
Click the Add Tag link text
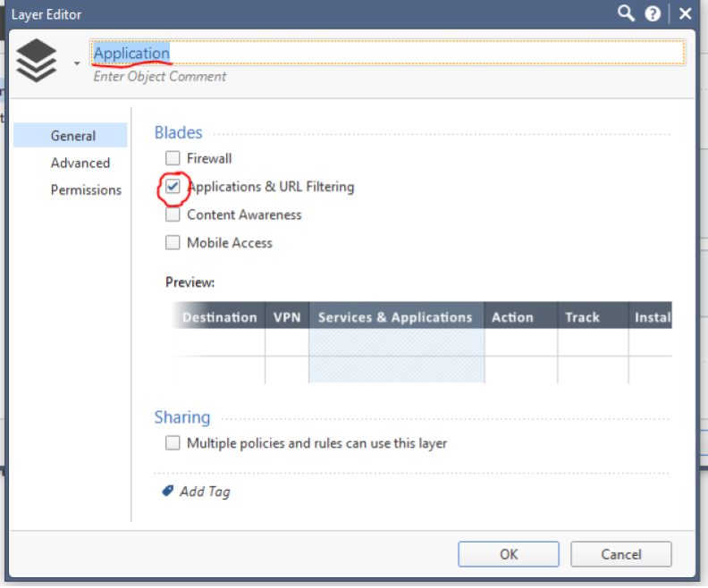click(205, 491)
